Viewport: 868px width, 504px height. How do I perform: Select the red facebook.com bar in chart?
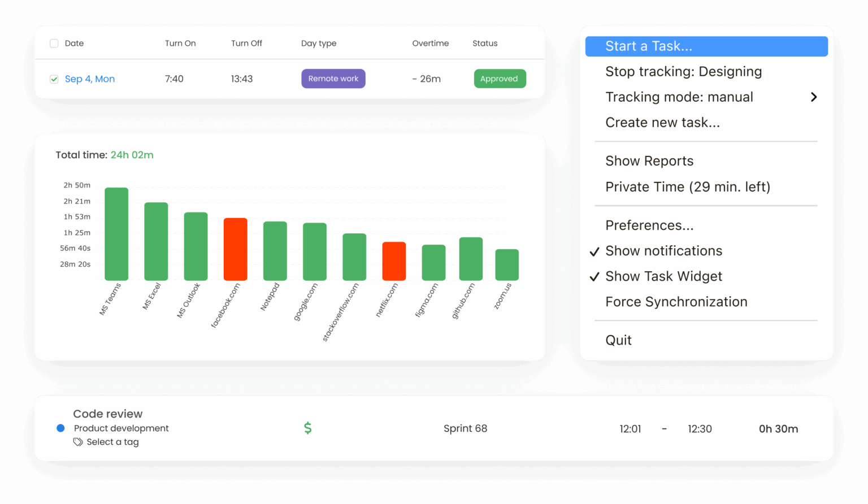point(235,249)
